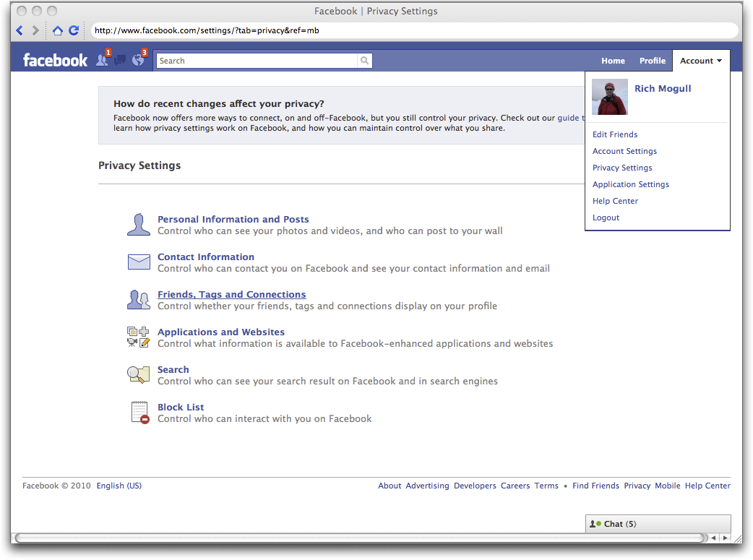Open Privacy footer link
This screenshot has width=753, height=560.
click(637, 486)
